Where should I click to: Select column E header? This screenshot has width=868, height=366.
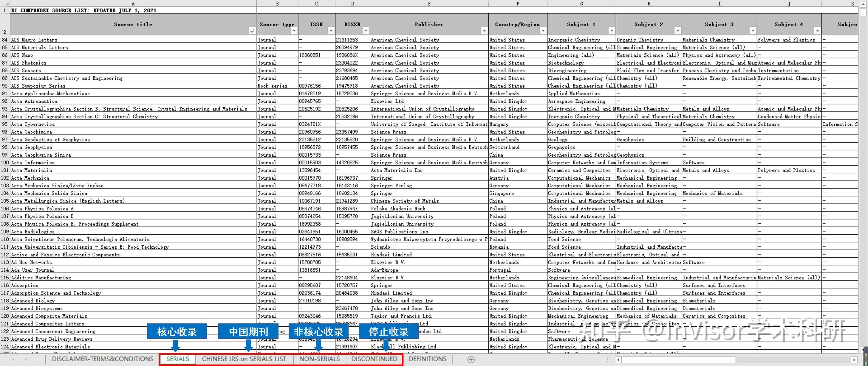(x=429, y=3)
